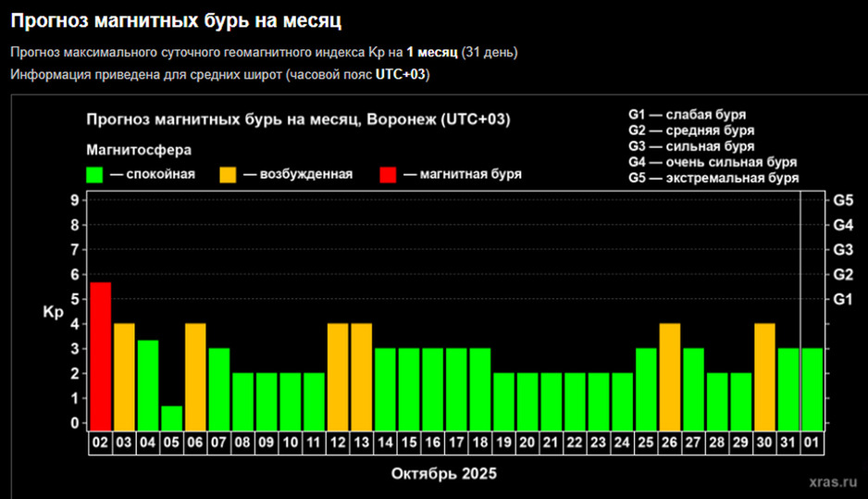Click the last date label 01 on the x-axis
This screenshot has height=499, width=868.
coord(812,443)
